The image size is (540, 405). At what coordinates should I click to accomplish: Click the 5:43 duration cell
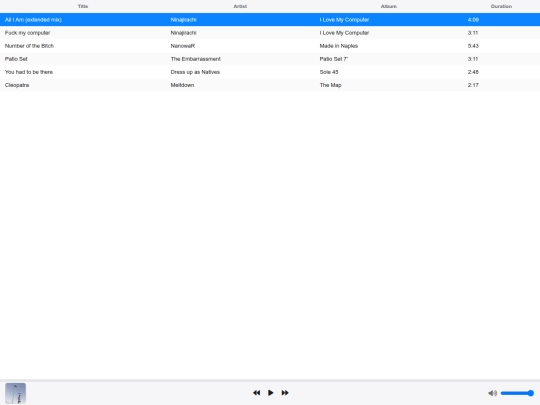pyautogui.click(x=473, y=46)
